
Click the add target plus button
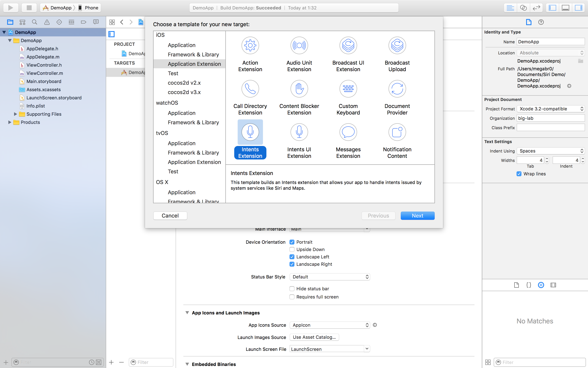111,362
